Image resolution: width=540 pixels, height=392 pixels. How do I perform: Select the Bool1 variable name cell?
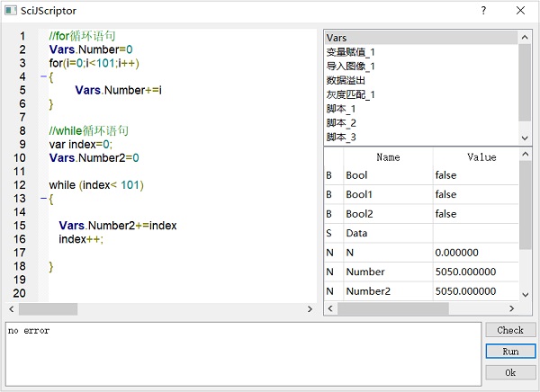point(388,194)
